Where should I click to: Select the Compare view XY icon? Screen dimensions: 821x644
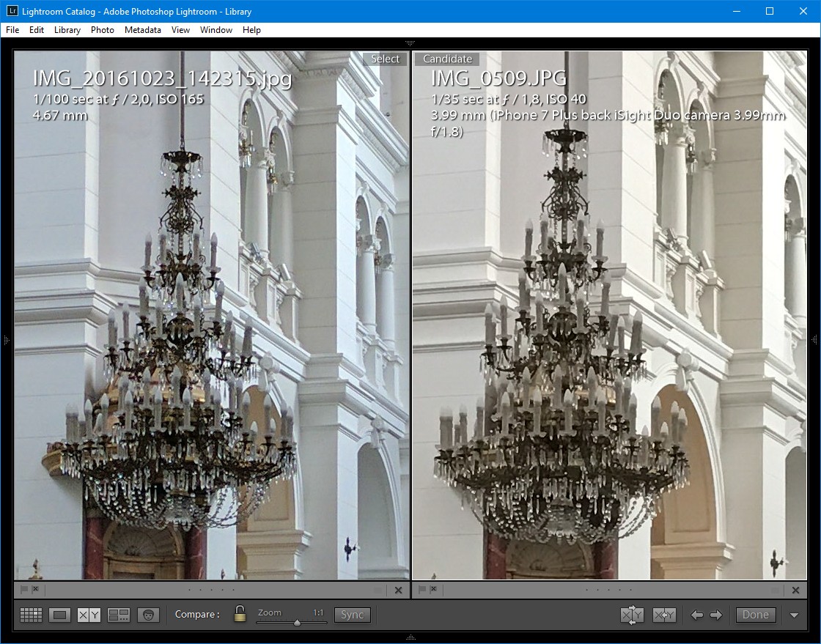tap(89, 615)
